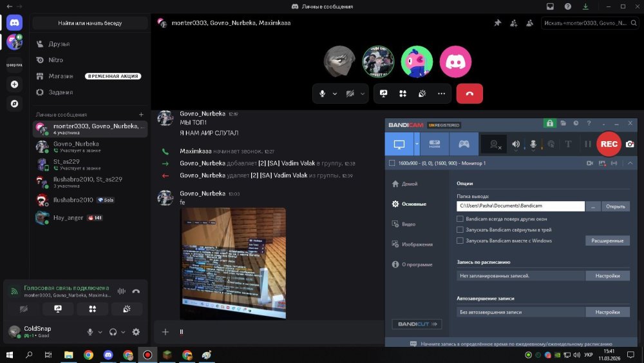Disconnect voice from the sidebar panel

[x=136, y=291]
